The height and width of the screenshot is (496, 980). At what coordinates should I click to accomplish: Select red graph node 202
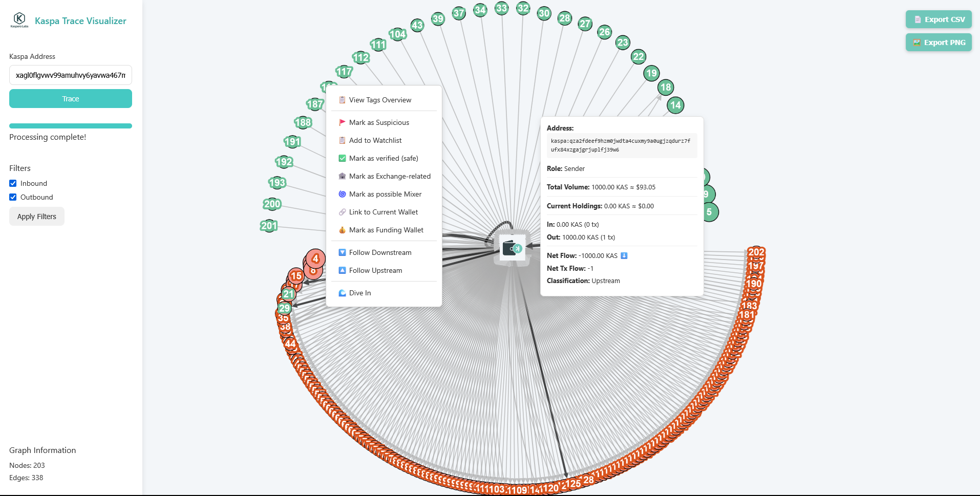pyautogui.click(x=756, y=252)
